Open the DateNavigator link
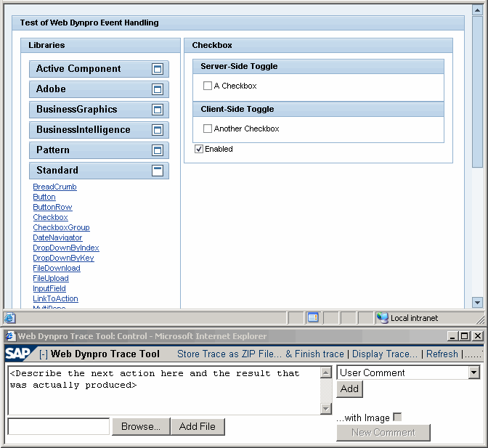488x448 pixels. tap(57, 237)
